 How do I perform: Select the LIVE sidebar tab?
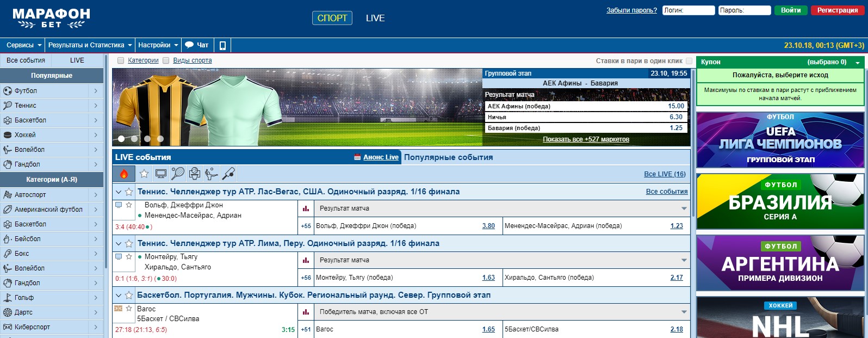(x=77, y=60)
